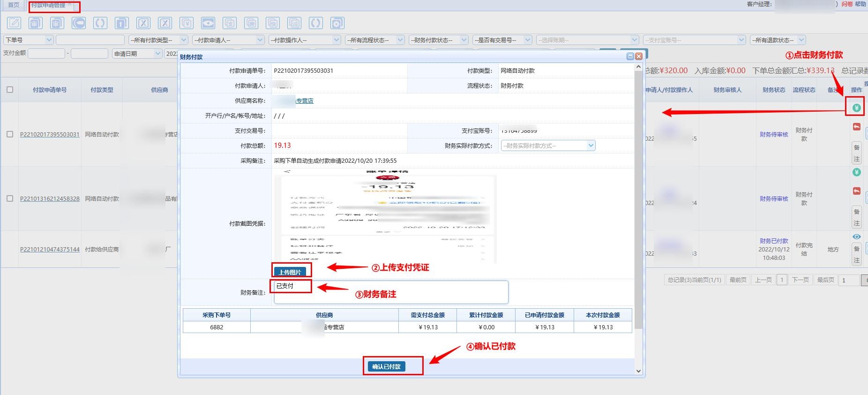Click the green yen icon in the second row
The height and width of the screenshot is (395, 868).
point(856,172)
